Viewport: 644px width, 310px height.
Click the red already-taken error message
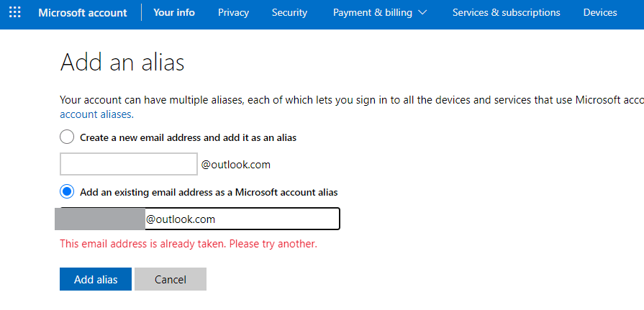click(x=189, y=244)
